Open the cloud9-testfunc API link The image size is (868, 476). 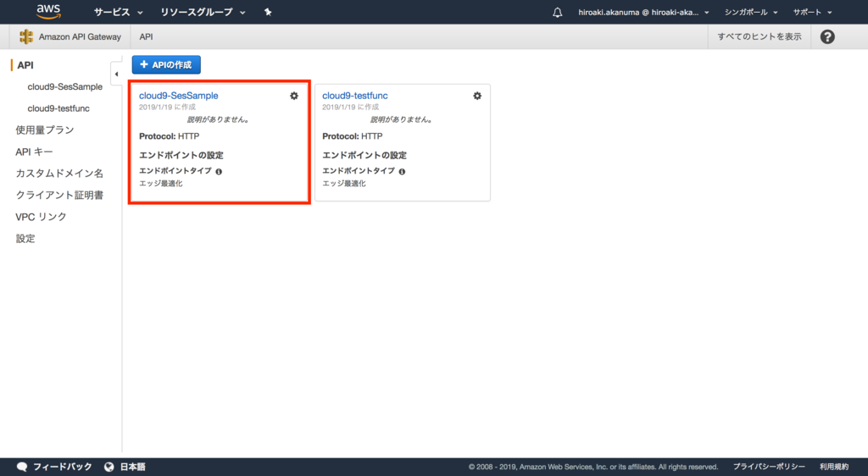[x=355, y=96]
